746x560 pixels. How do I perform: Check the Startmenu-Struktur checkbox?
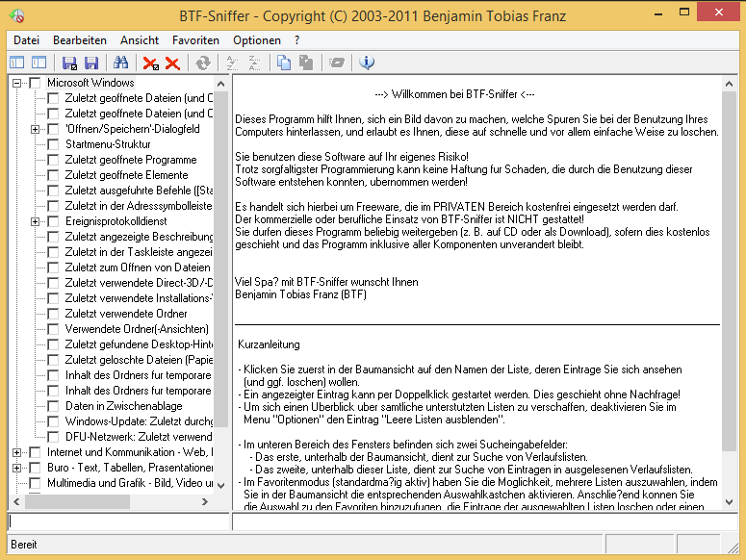click(x=53, y=144)
